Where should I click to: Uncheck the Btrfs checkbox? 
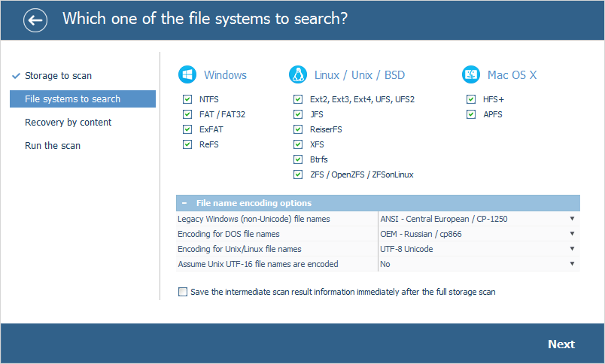point(298,159)
